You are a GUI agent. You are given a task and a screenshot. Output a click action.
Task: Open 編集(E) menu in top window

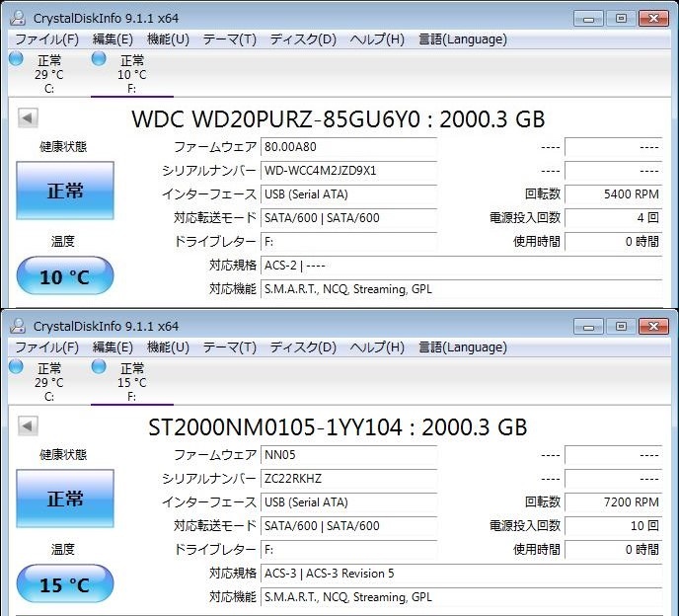(113, 39)
